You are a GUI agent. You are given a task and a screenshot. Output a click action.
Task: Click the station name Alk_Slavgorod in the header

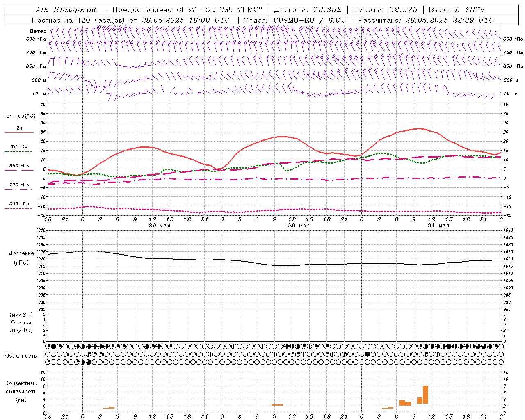(66, 10)
